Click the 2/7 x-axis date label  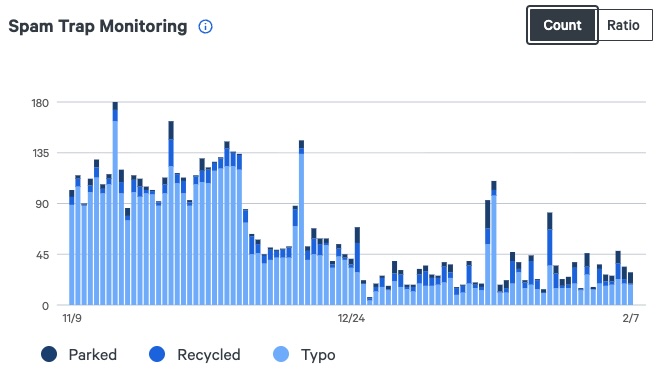pyautogui.click(x=631, y=318)
